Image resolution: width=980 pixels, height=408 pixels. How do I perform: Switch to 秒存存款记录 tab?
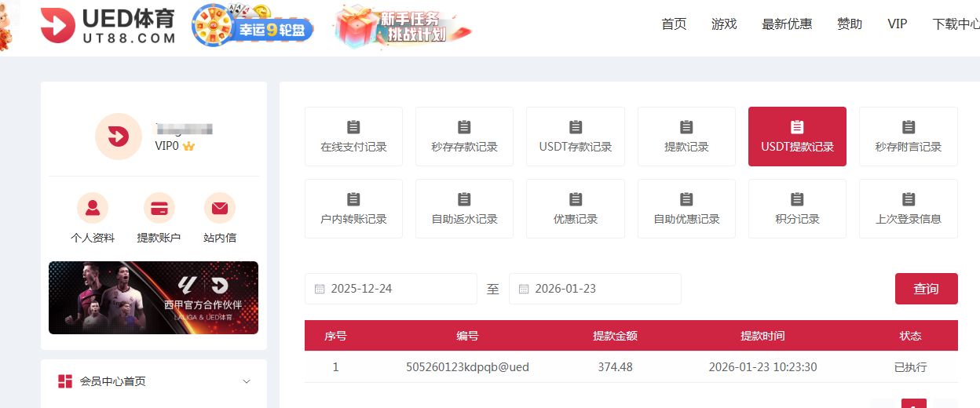464,137
